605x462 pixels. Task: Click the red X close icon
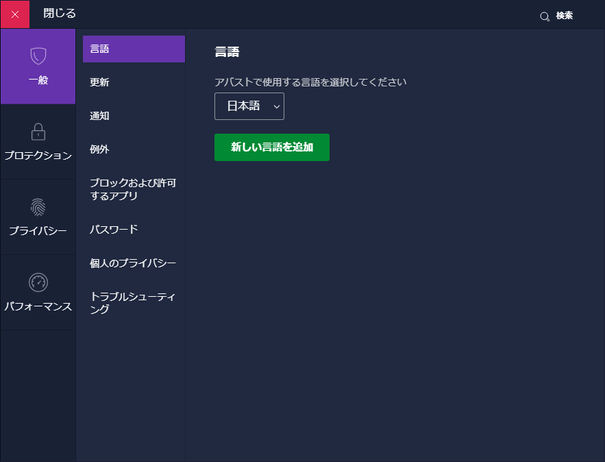pos(15,15)
